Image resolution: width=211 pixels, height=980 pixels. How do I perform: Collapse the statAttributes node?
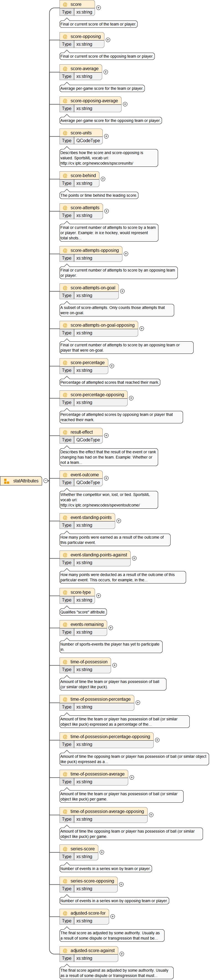tap(46, 481)
